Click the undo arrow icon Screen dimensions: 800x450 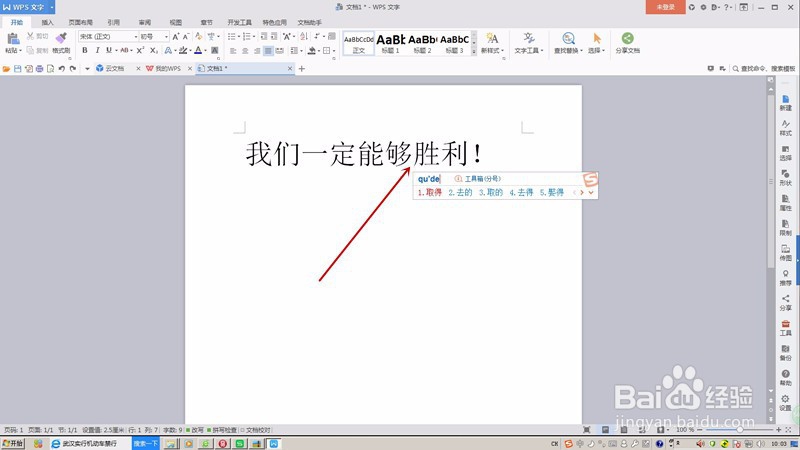[62, 68]
